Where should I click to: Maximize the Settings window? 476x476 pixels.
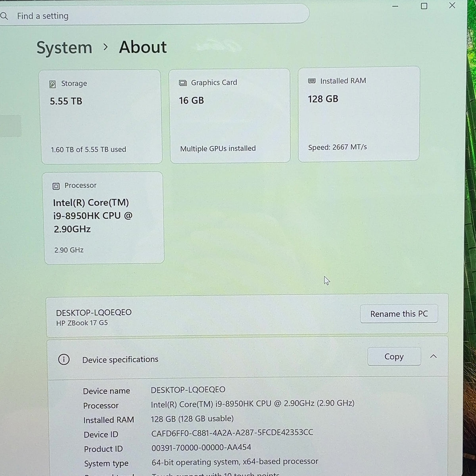click(424, 6)
